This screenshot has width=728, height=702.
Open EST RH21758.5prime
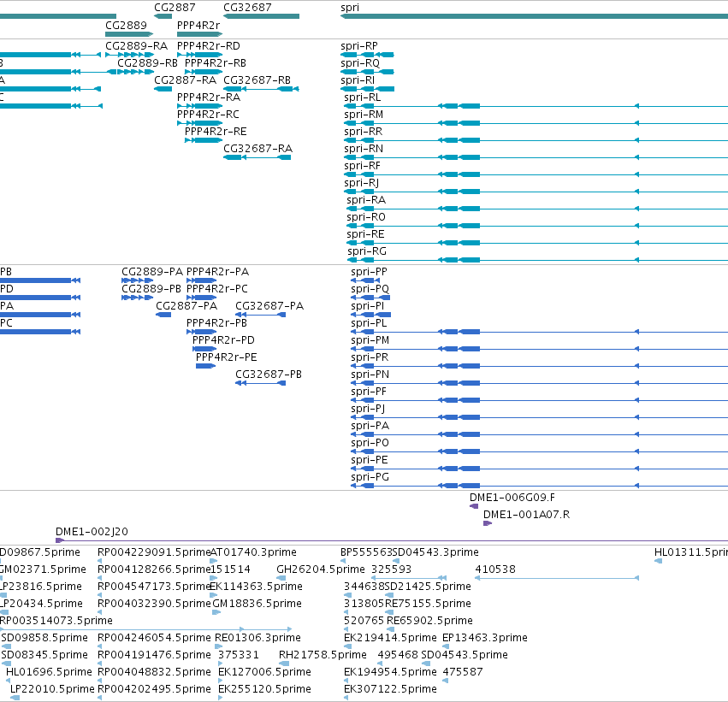click(x=323, y=656)
